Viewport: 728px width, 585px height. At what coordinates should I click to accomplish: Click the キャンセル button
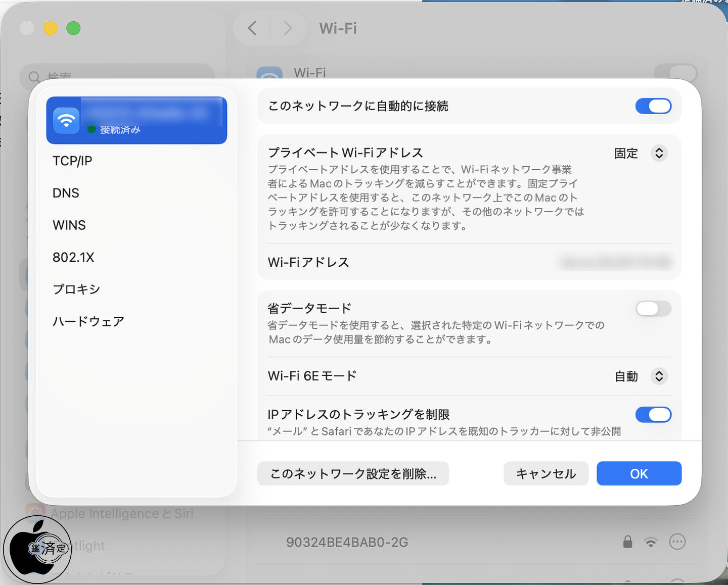[x=545, y=473]
